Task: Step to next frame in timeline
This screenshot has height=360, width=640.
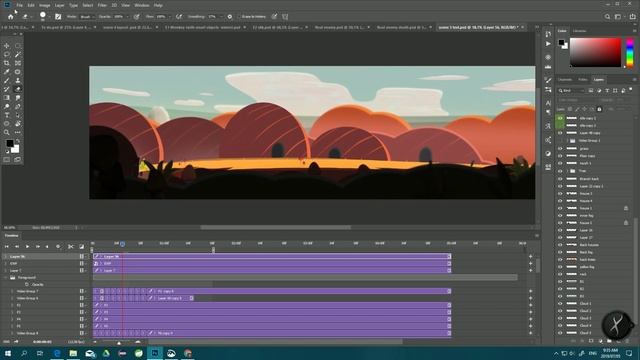Action: [38, 247]
